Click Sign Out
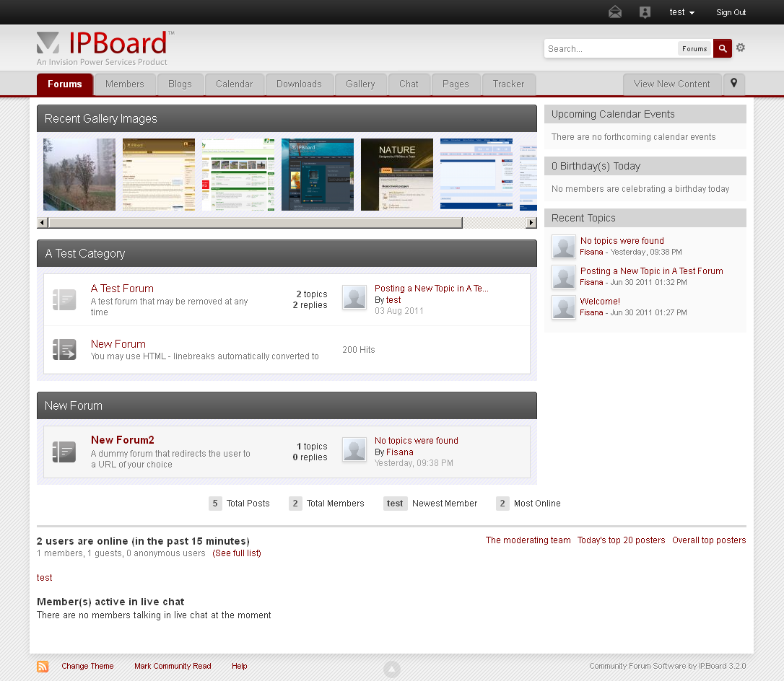This screenshot has height=681, width=784. click(731, 12)
